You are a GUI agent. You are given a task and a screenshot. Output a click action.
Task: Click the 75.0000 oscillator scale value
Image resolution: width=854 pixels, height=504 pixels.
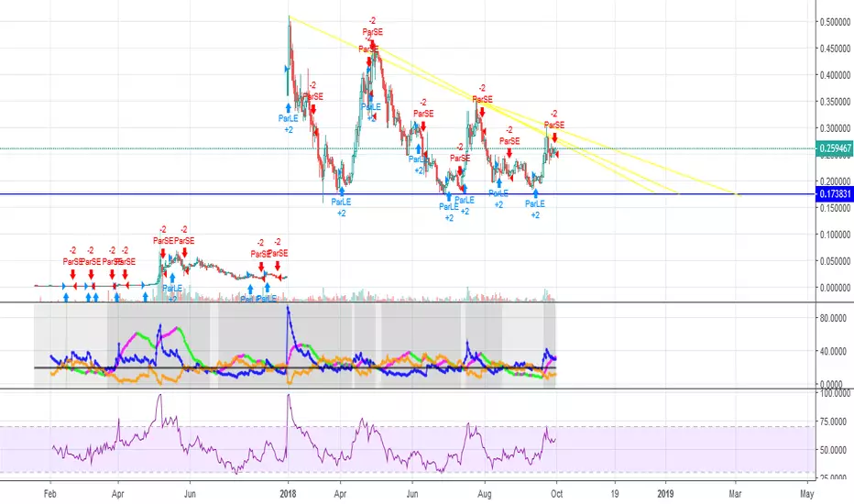tap(835, 422)
